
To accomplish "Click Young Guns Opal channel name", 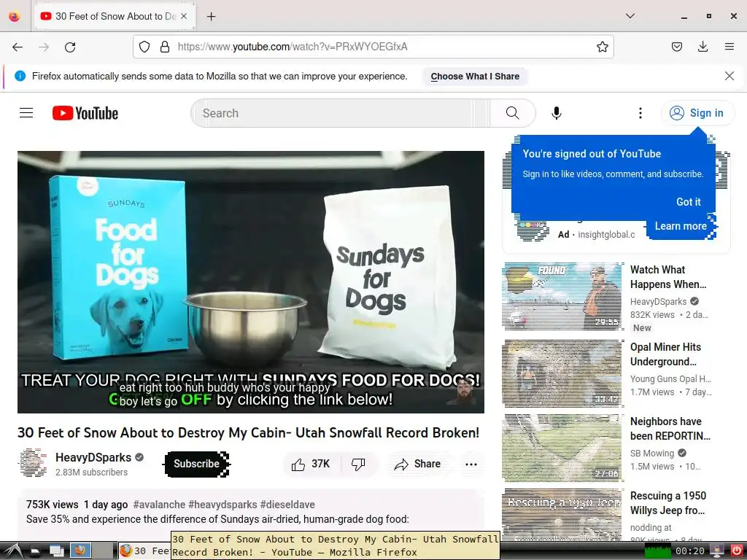I will click(x=670, y=379).
